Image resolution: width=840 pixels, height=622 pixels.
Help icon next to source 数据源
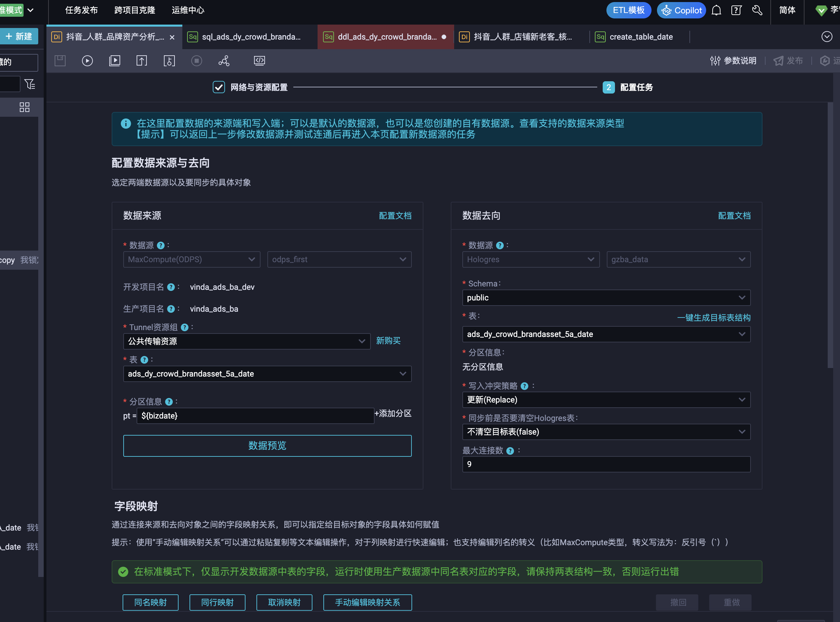(161, 245)
